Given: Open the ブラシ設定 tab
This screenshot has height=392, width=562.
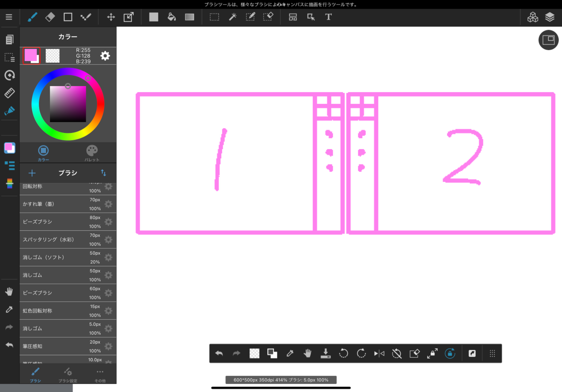Looking at the screenshot, I should (x=68, y=374).
